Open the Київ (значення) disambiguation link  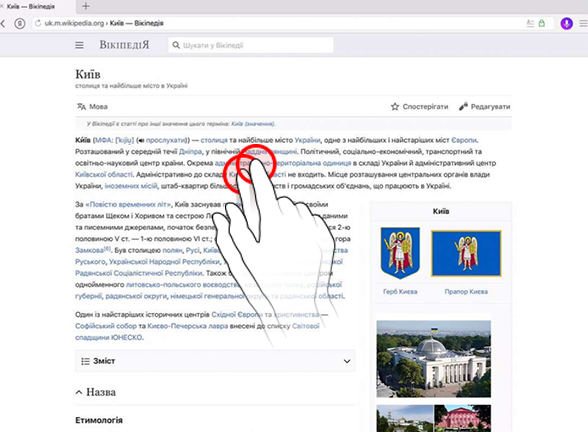coord(253,124)
